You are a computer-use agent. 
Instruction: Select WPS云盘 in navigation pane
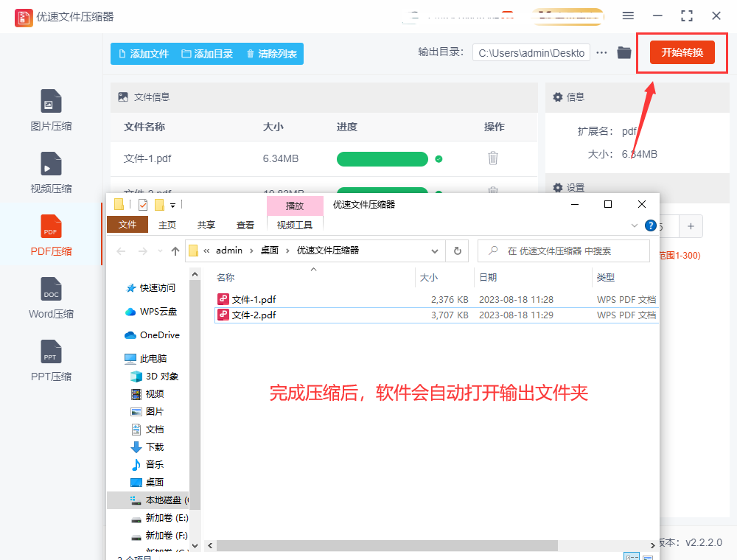[151, 312]
